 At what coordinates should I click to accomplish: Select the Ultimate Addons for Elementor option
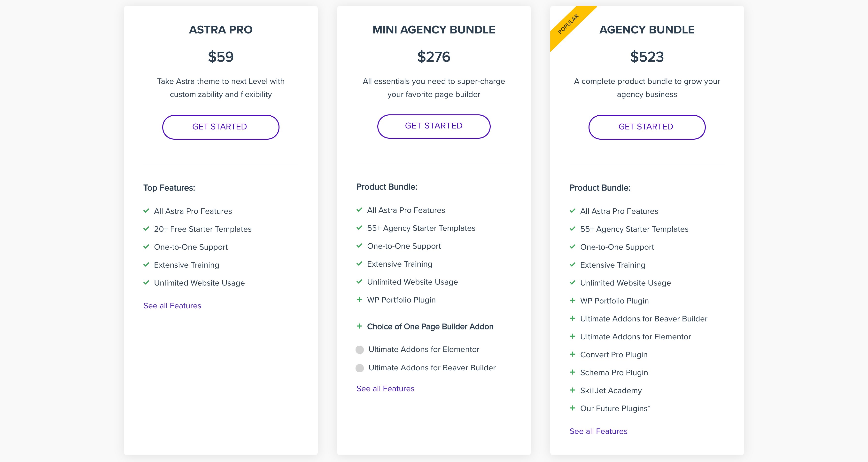(360, 349)
